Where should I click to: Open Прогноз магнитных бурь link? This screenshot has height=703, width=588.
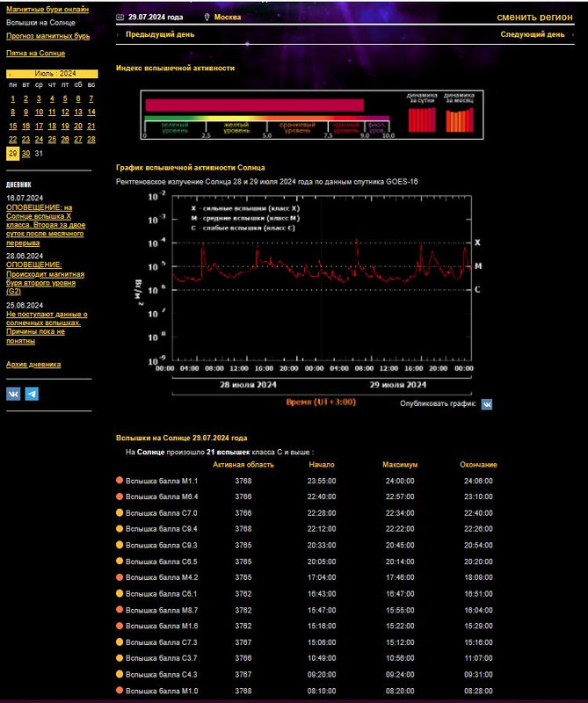48,36
